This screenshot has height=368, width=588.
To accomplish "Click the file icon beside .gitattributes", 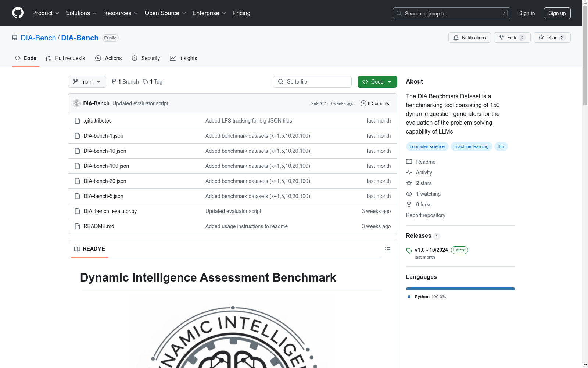I will (x=77, y=121).
